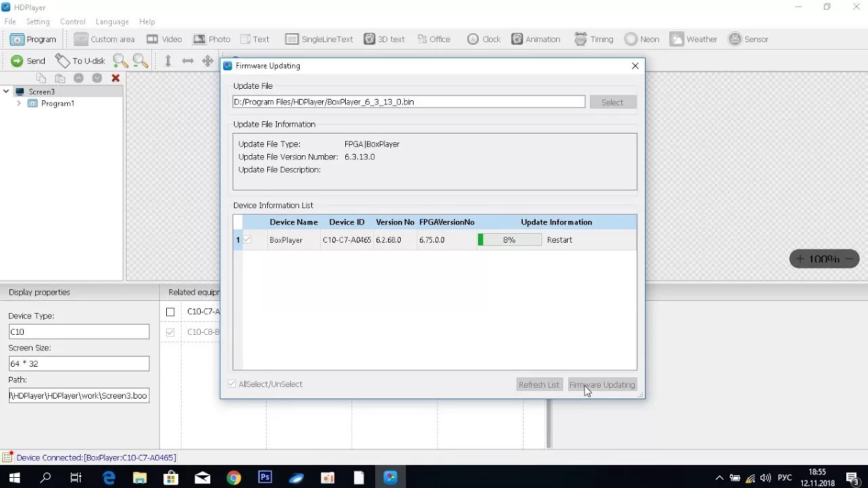Click the paste icon above the tree
This screenshot has height=488, width=868.
coord(60,78)
